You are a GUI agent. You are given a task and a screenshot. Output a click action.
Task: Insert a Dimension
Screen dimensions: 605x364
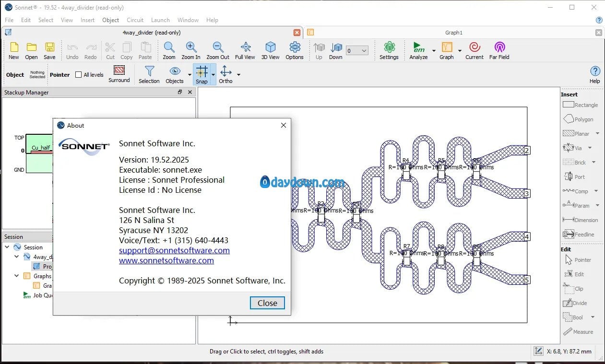point(581,220)
